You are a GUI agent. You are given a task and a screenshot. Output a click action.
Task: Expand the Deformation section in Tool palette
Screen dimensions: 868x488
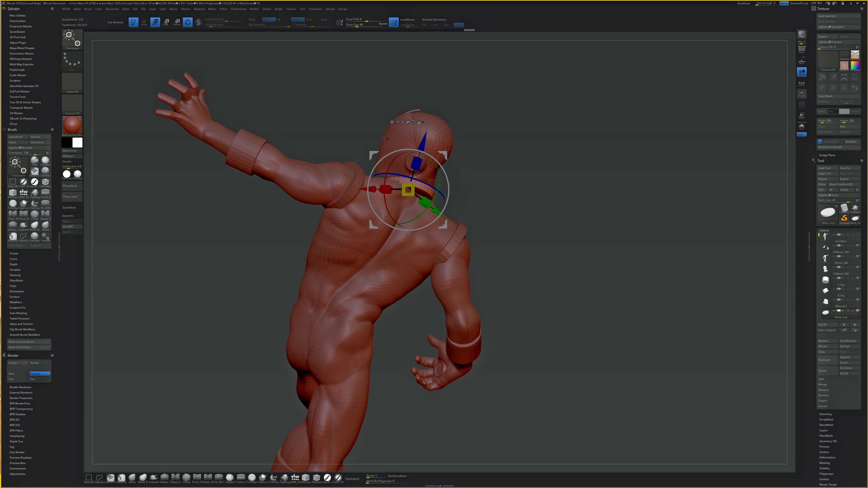click(827, 458)
